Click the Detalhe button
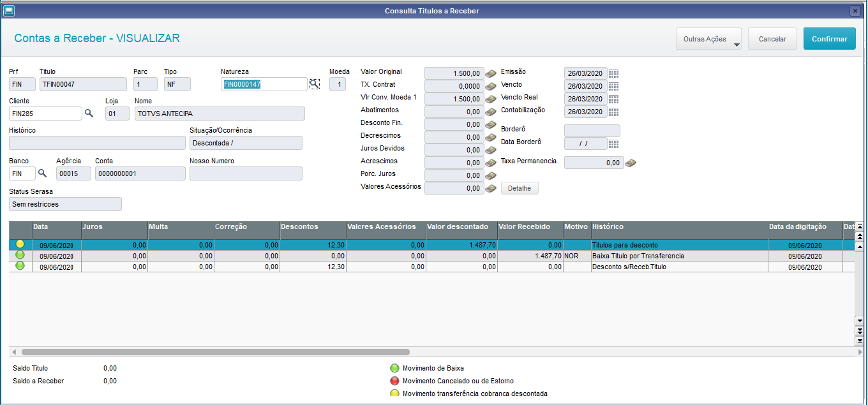 click(520, 188)
